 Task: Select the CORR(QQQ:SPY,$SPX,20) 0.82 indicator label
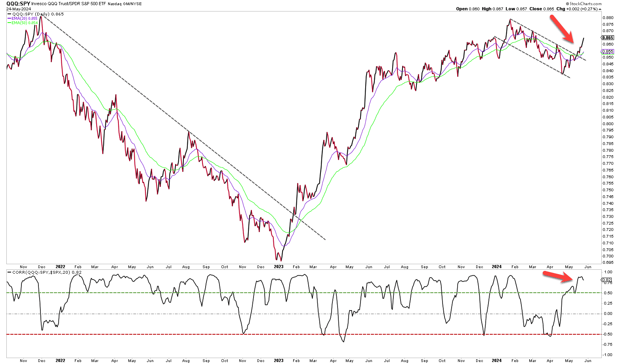[x=47, y=272]
